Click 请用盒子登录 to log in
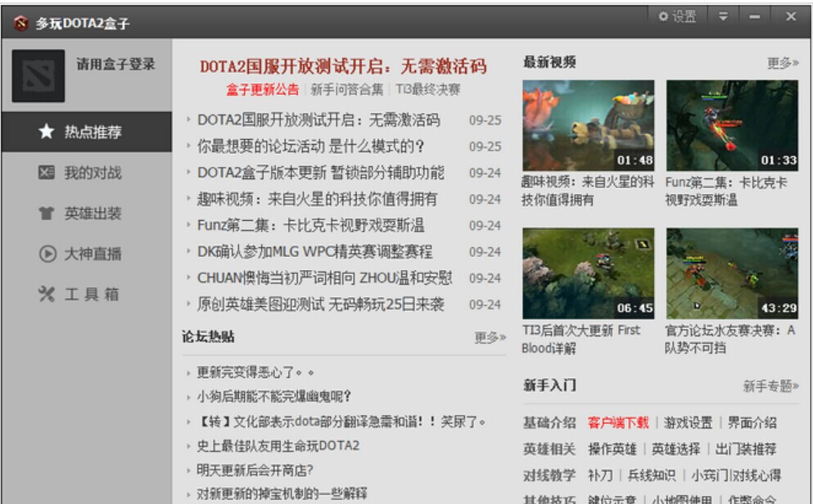Screen dimensions: 813x504 pos(115,65)
